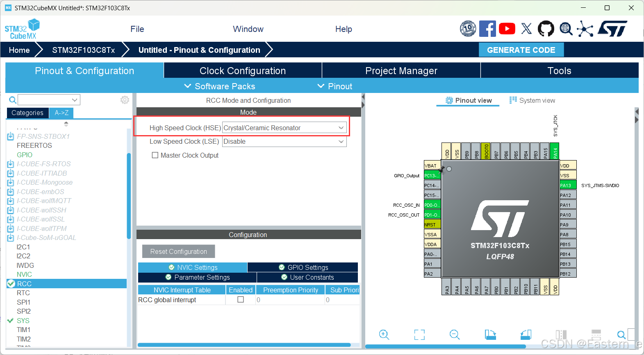The image size is (644, 355).
Task: Toggle the right-edge panel collapse arrows
Action: click(x=637, y=115)
